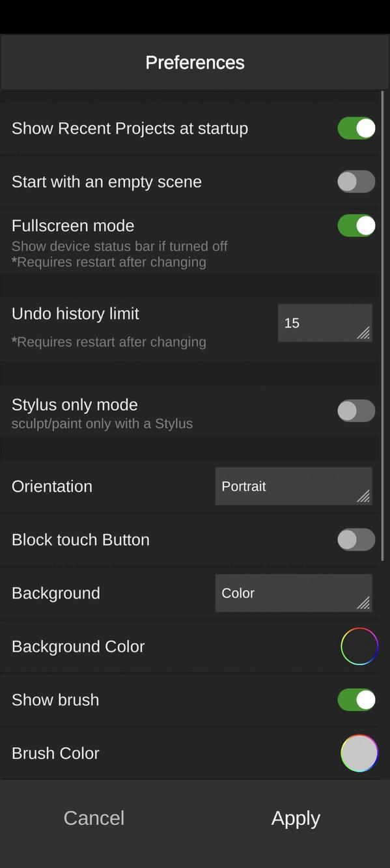The height and width of the screenshot is (868, 390).
Task: Turn on Block touch Button
Action: pyautogui.click(x=356, y=539)
